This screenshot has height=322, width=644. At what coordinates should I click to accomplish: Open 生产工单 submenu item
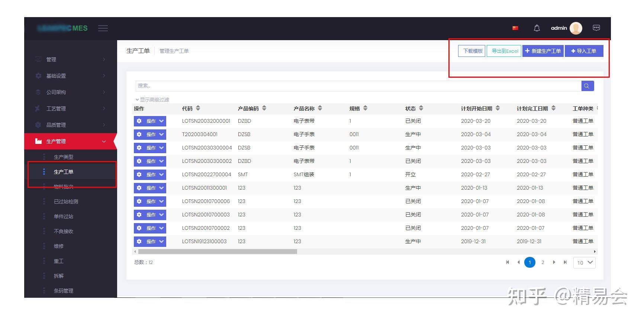click(x=64, y=172)
